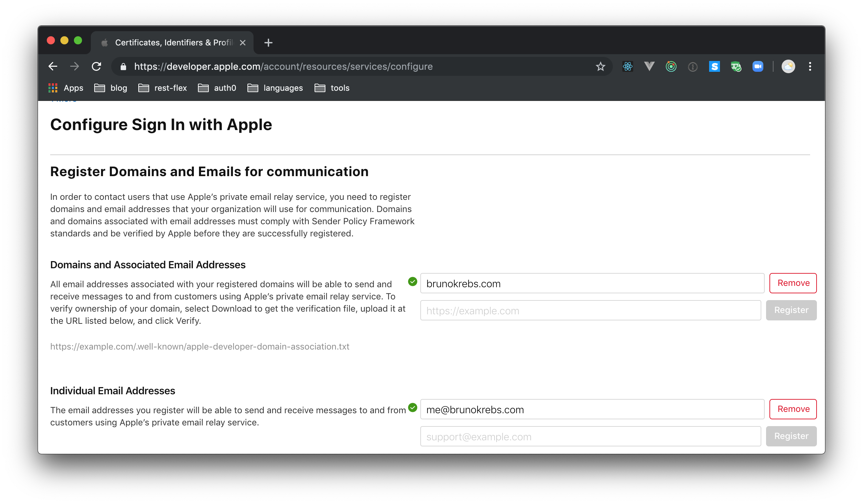
Task: Reload the page with the refresh icon
Action: [x=97, y=66]
